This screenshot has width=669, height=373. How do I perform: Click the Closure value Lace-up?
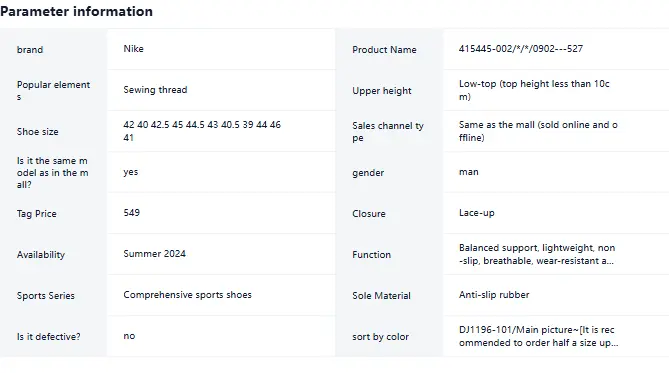coord(477,213)
